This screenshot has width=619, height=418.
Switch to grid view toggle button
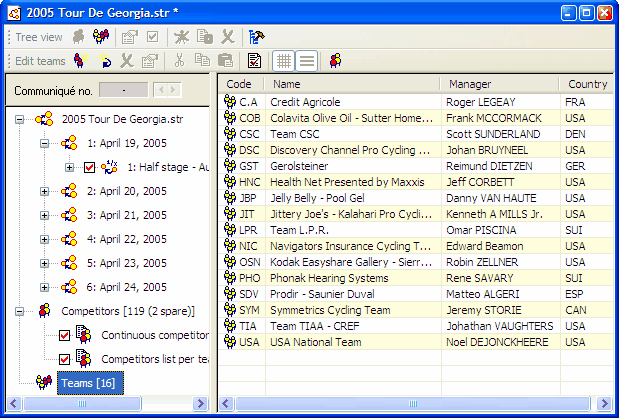click(x=283, y=61)
